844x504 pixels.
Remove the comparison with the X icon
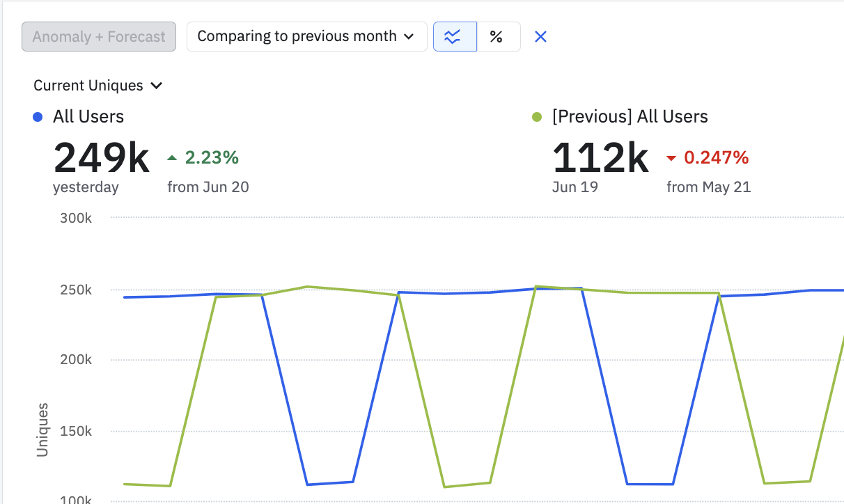[x=540, y=37]
